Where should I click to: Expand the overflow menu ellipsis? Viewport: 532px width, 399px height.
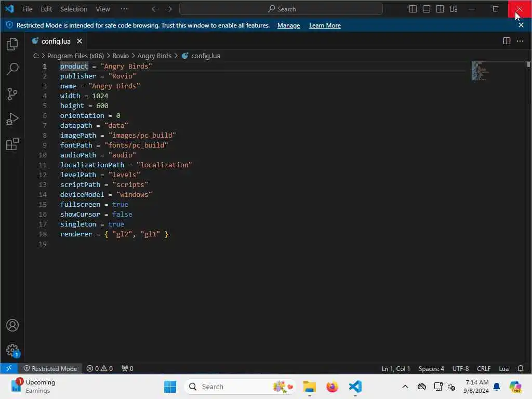click(x=124, y=9)
